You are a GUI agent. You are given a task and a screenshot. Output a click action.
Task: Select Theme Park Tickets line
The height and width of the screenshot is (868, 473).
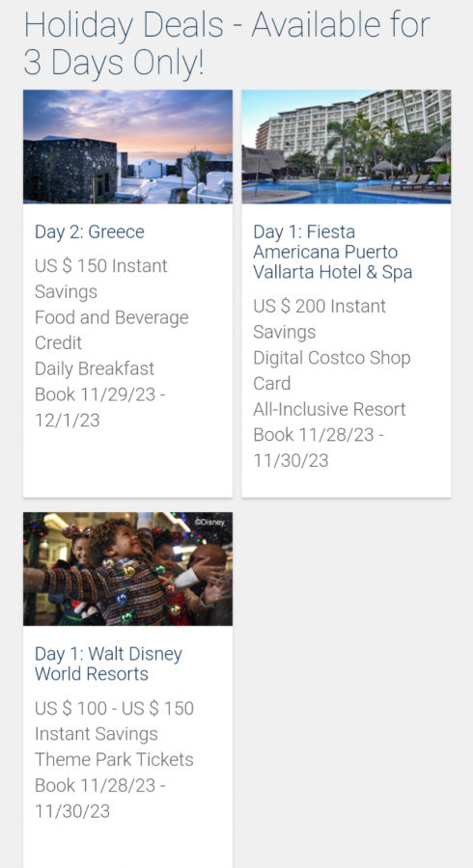(114, 760)
